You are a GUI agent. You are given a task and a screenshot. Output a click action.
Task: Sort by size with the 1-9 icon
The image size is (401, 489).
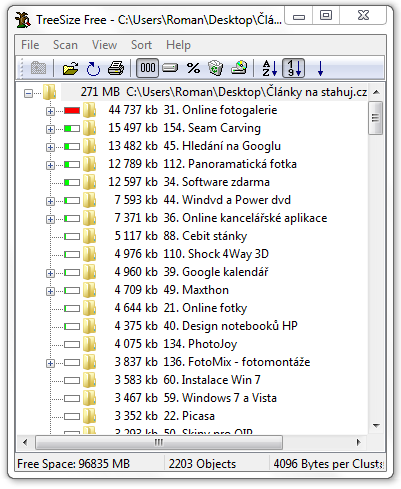[x=294, y=68]
